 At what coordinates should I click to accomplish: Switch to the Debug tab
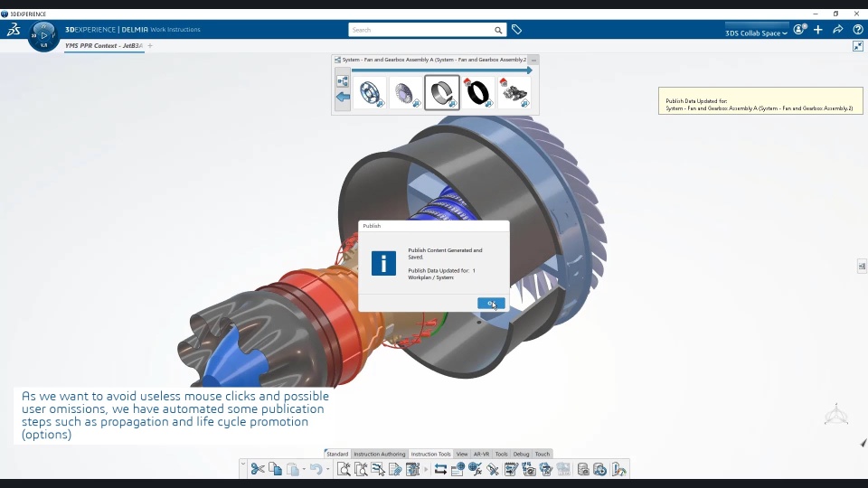click(x=521, y=454)
